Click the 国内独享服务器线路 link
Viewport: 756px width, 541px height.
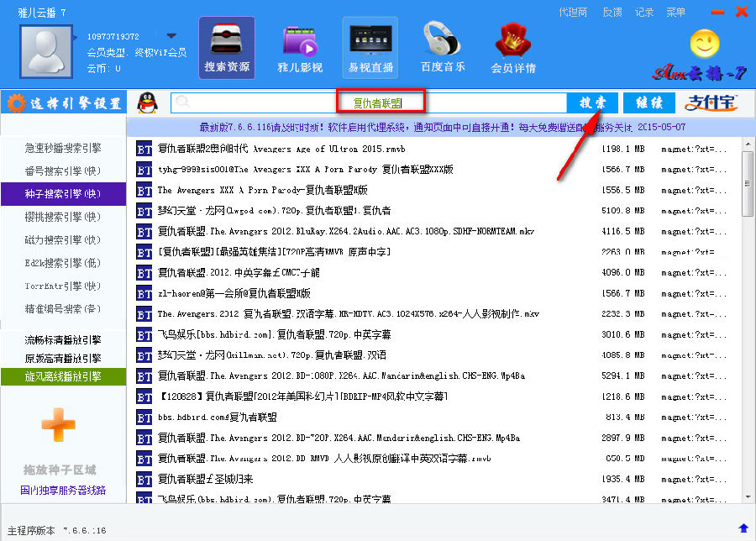click(x=63, y=491)
